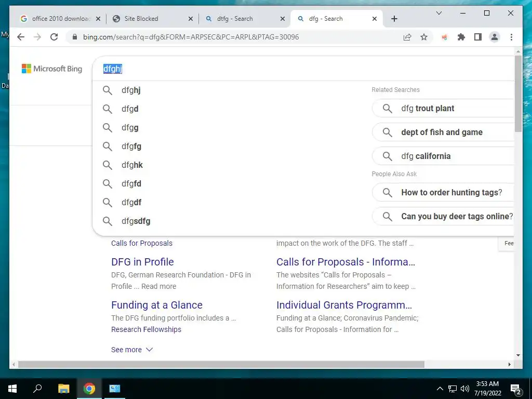The image size is (532, 399).
Task: Select the 'dfg - Search' tab
Action: (336, 19)
